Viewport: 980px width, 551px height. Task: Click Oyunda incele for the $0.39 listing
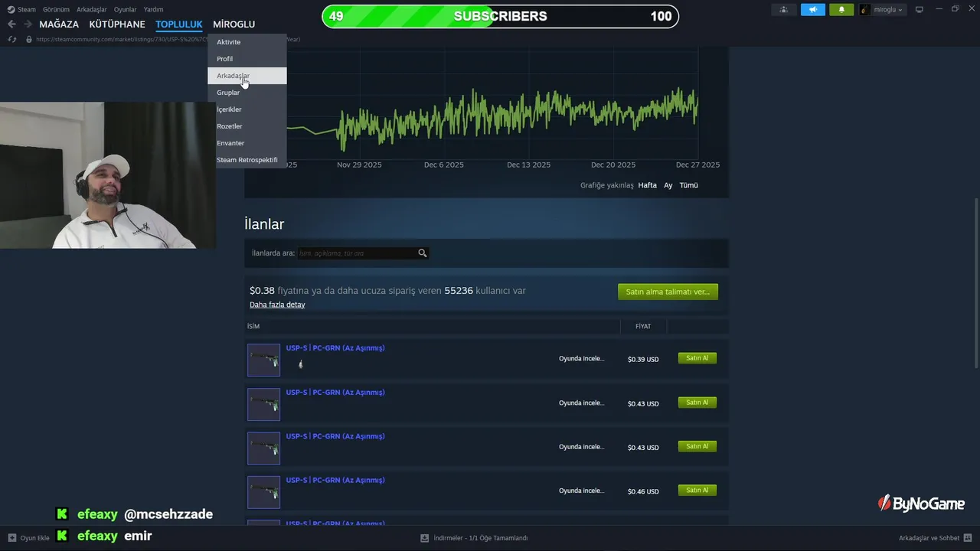point(581,358)
